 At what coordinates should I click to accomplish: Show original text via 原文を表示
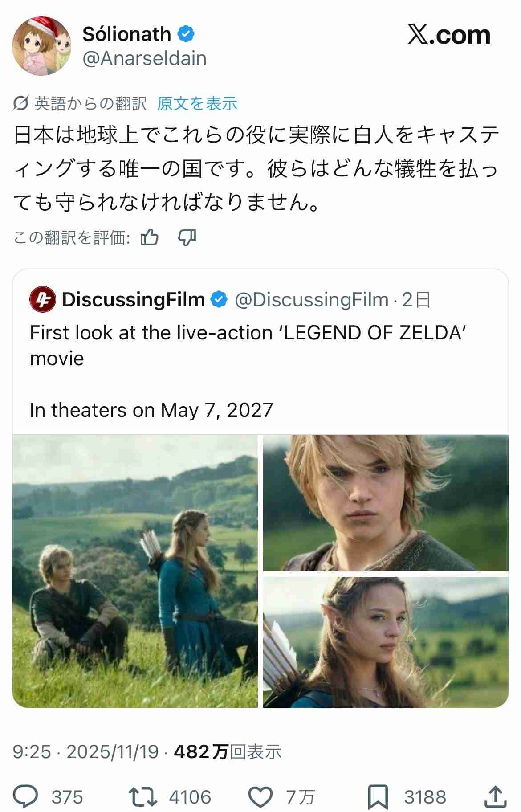pos(197,103)
